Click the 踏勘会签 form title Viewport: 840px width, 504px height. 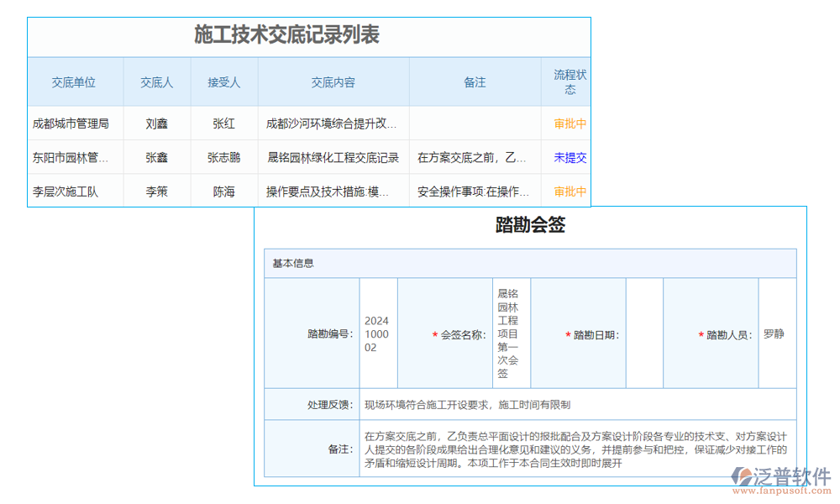(532, 225)
